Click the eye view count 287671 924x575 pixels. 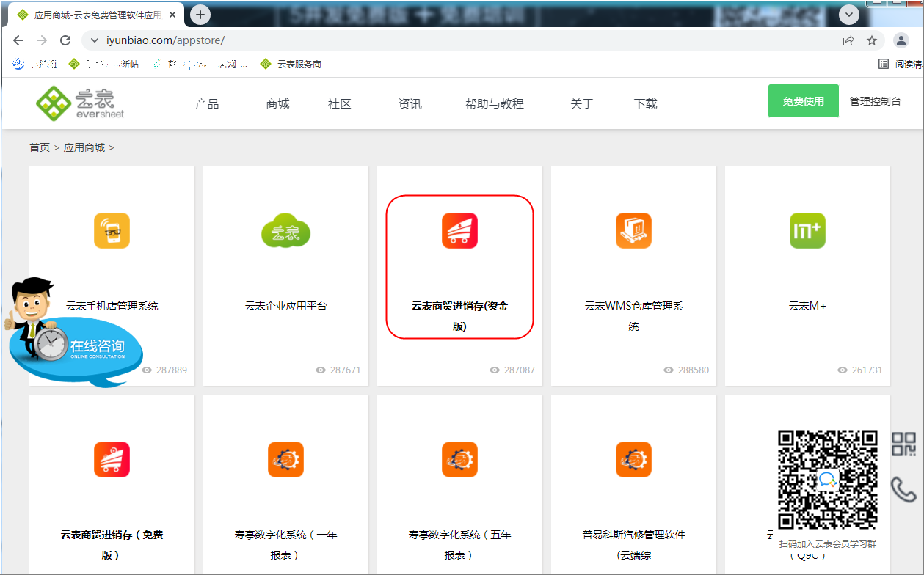point(338,370)
